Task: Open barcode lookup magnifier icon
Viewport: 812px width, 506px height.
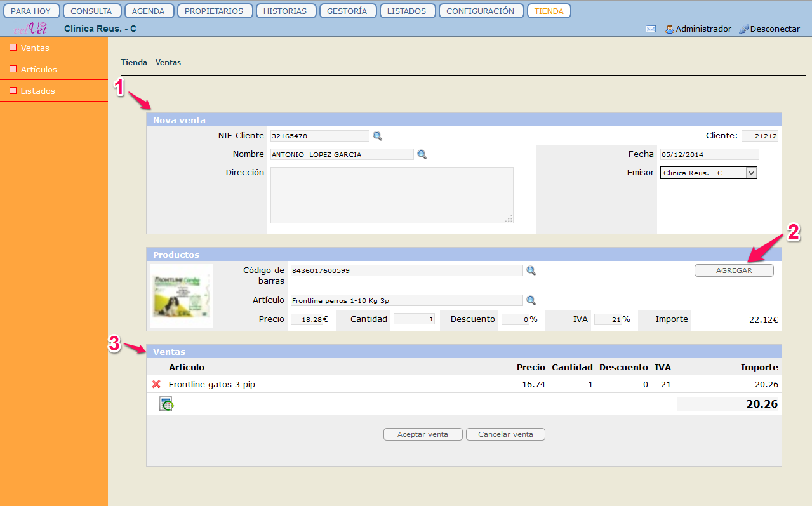Action: 531,270
